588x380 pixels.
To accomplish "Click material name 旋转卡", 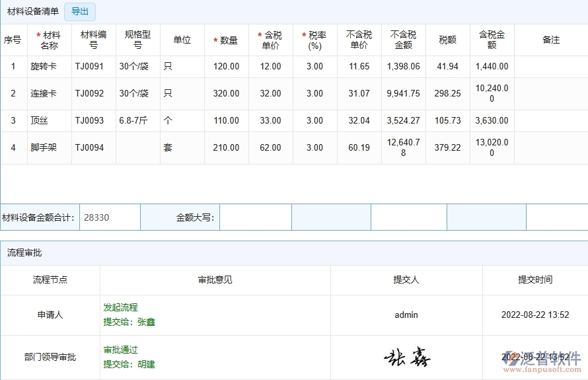I will pos(44,66).
